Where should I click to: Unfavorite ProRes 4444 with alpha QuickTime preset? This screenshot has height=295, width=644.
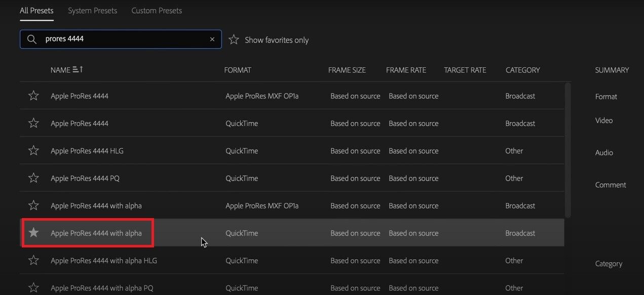(x=33, y=233)
